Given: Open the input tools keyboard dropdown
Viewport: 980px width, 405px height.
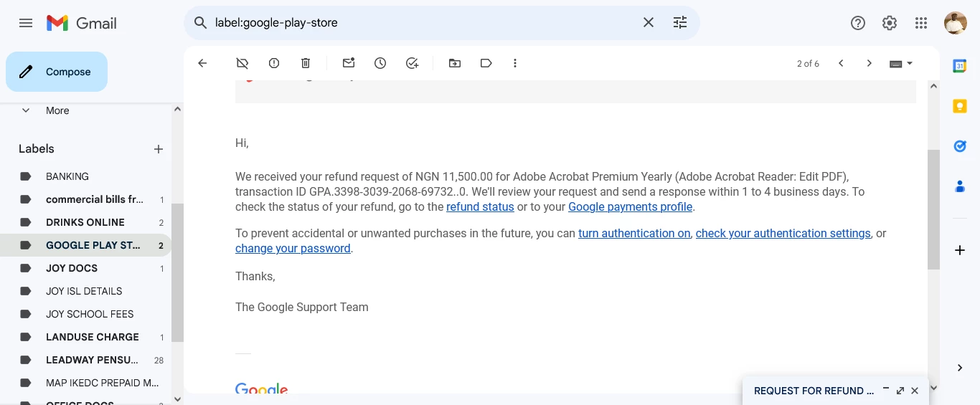Looking at the screenshot, I should (901, 63).
